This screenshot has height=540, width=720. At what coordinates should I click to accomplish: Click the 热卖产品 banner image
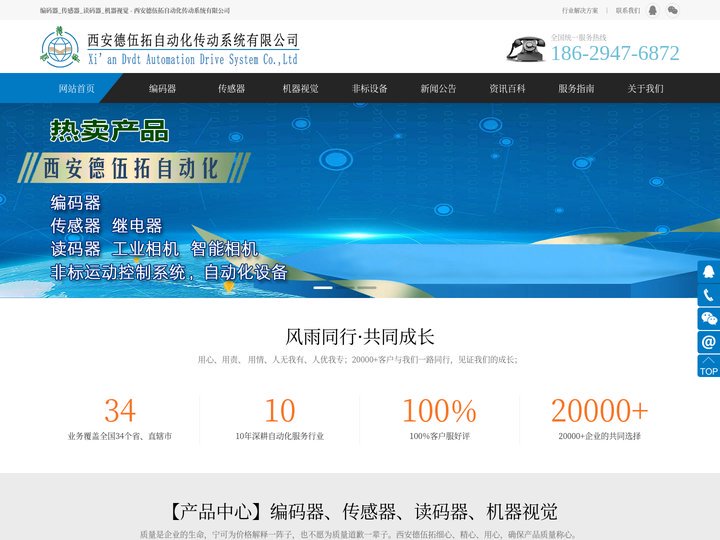click(360, 200)
